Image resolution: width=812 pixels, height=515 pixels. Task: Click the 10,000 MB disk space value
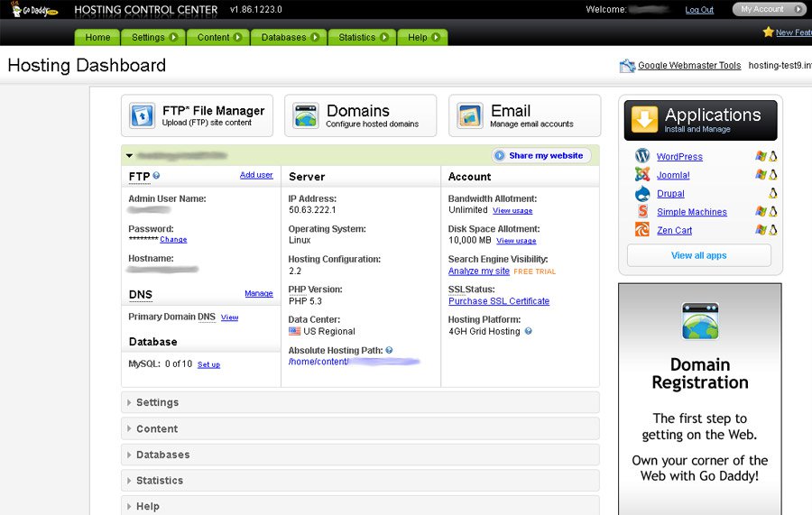470,240
